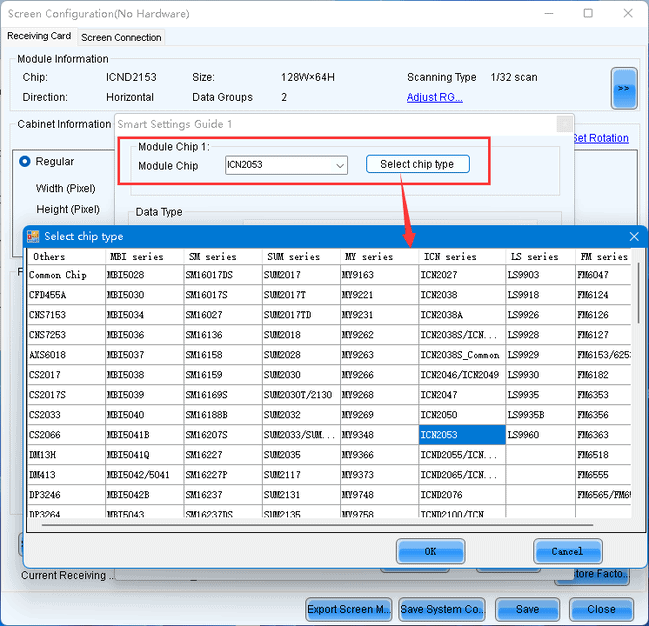Select the MY9262 chip cell
Screen dimensions: 649x626
[x=379, y=335]
